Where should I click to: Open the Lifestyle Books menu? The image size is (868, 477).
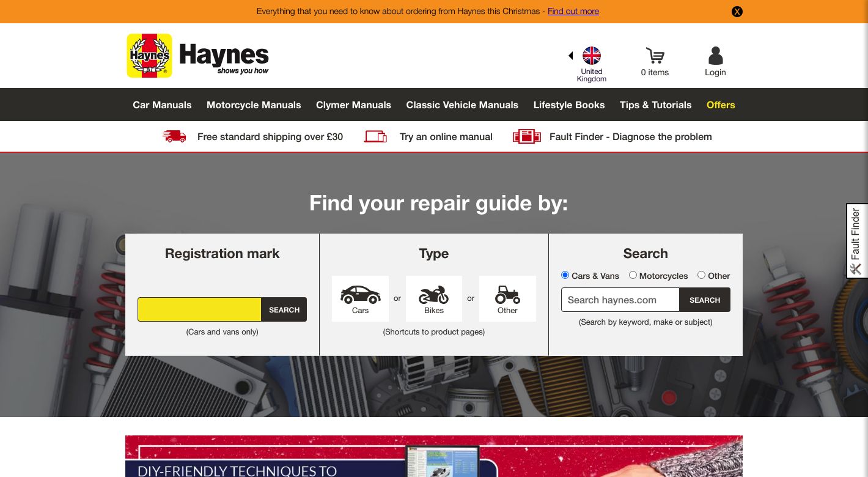pyautogui.click(x=569, y=105)
